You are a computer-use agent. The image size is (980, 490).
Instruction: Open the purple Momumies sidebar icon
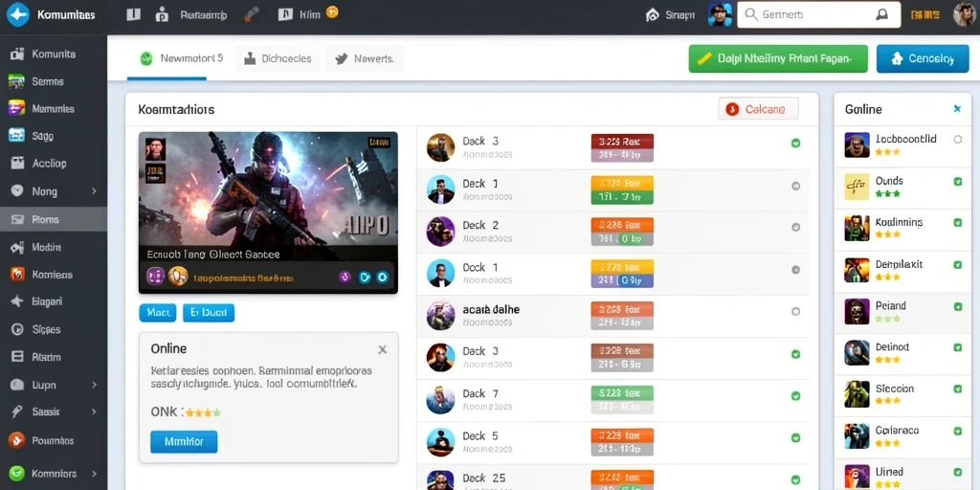16,108
